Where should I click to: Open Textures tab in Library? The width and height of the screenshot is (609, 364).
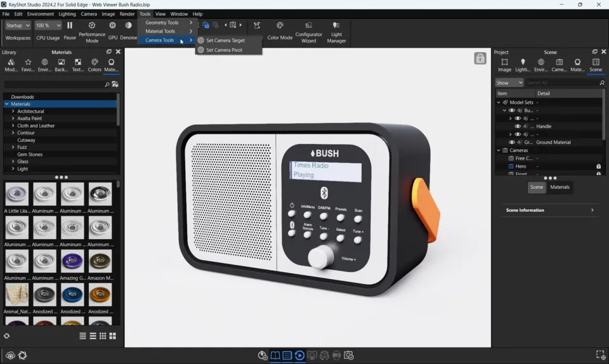(x=77, y=65)
